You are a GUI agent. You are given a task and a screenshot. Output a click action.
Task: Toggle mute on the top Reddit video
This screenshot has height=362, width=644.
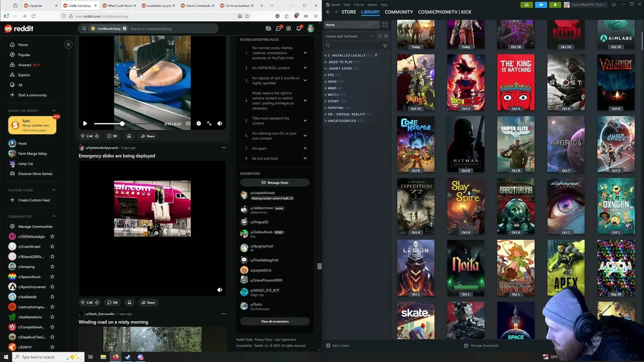click(x=220, y=123)
